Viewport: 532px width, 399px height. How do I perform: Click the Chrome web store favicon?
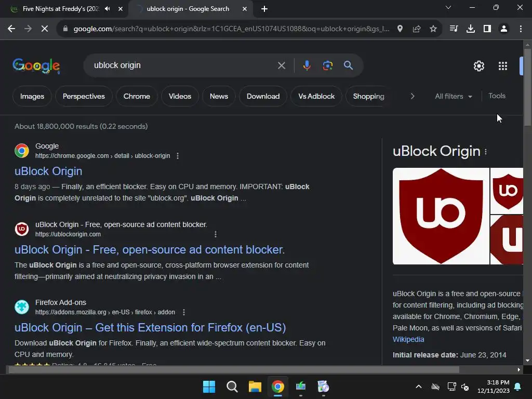(22, 151)
